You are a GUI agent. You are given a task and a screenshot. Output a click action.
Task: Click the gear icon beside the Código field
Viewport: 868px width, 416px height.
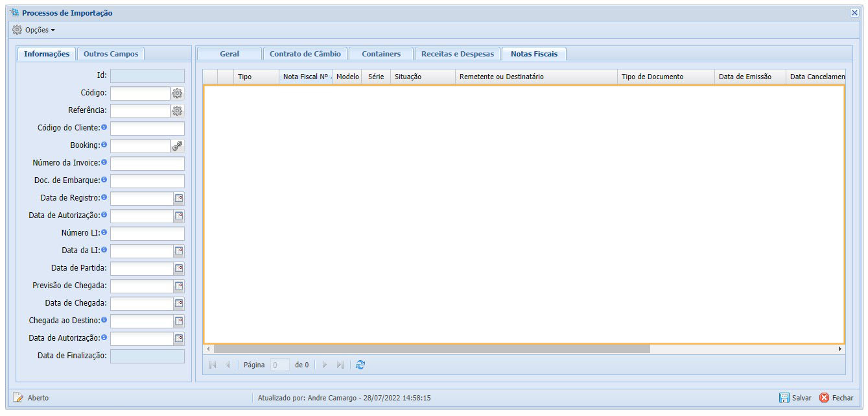[178, 93]
